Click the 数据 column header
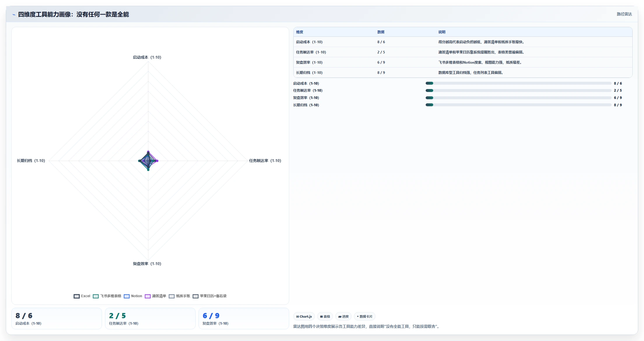Screen dimensions: 644x341 381,32
